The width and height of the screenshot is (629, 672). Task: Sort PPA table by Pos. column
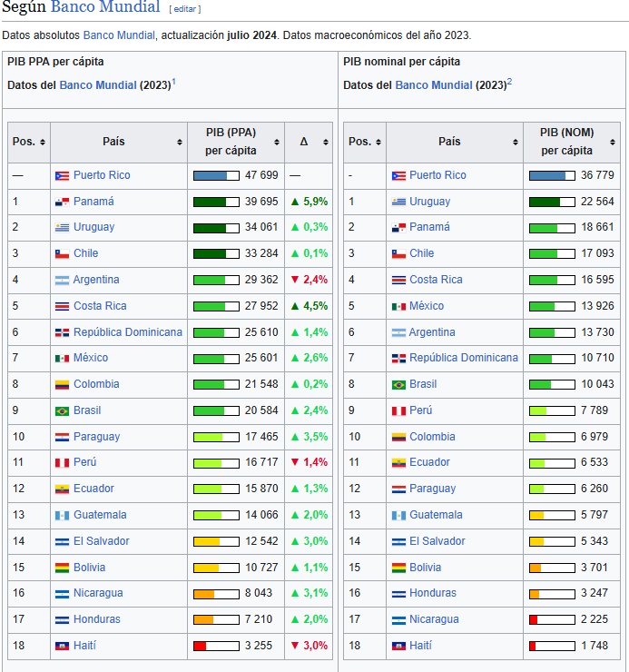[x=43, y=142]
